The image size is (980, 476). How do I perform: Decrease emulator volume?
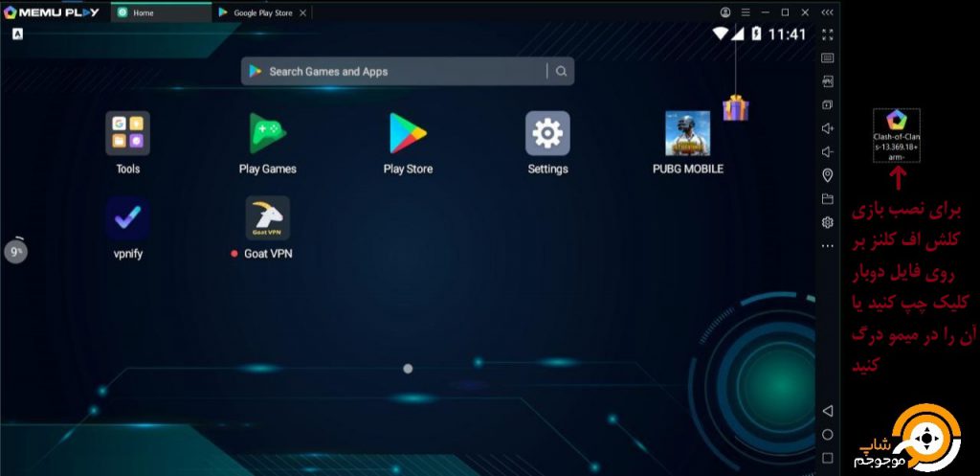[828, 152]
